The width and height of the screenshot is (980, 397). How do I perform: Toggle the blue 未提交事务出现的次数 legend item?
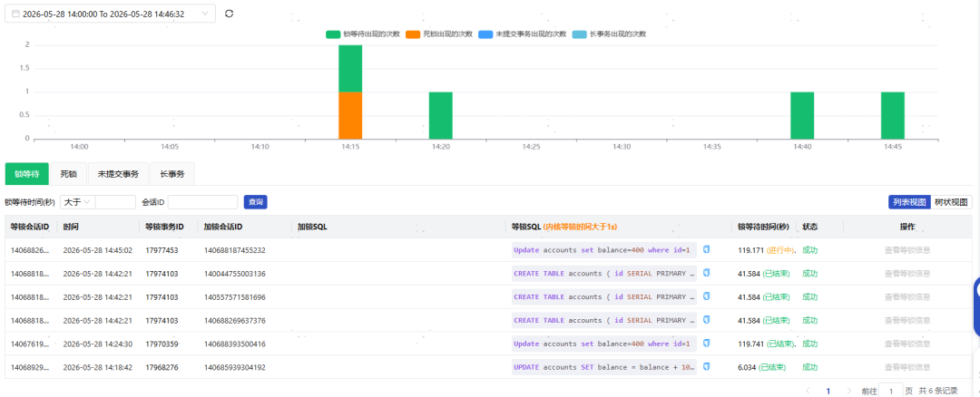pyautogui.click(x=523, y=34)
